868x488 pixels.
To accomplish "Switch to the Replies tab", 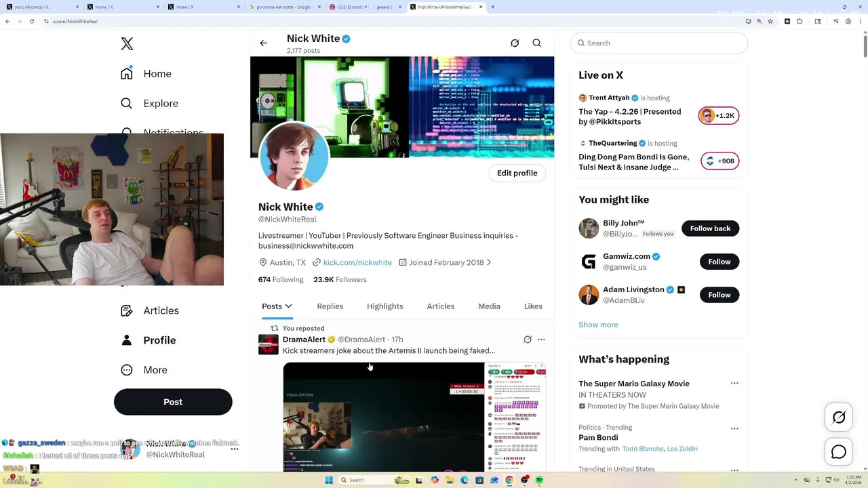I will click(x=330, y=306).
